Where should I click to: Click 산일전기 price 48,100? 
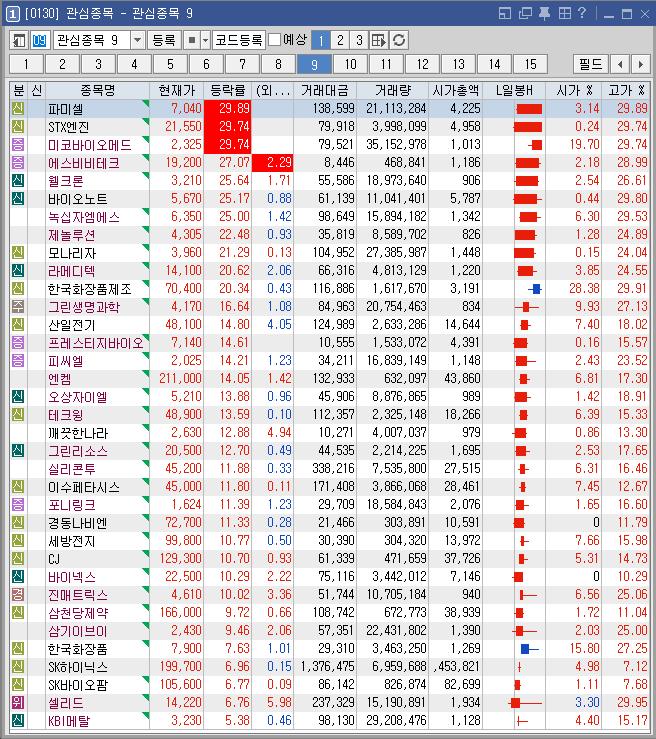(183, 325)
